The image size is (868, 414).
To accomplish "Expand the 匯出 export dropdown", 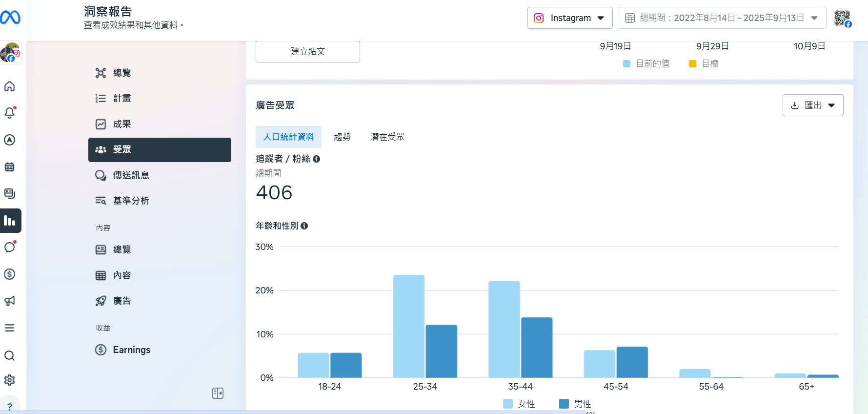I will pyautogui.click(x=812, y=105).
